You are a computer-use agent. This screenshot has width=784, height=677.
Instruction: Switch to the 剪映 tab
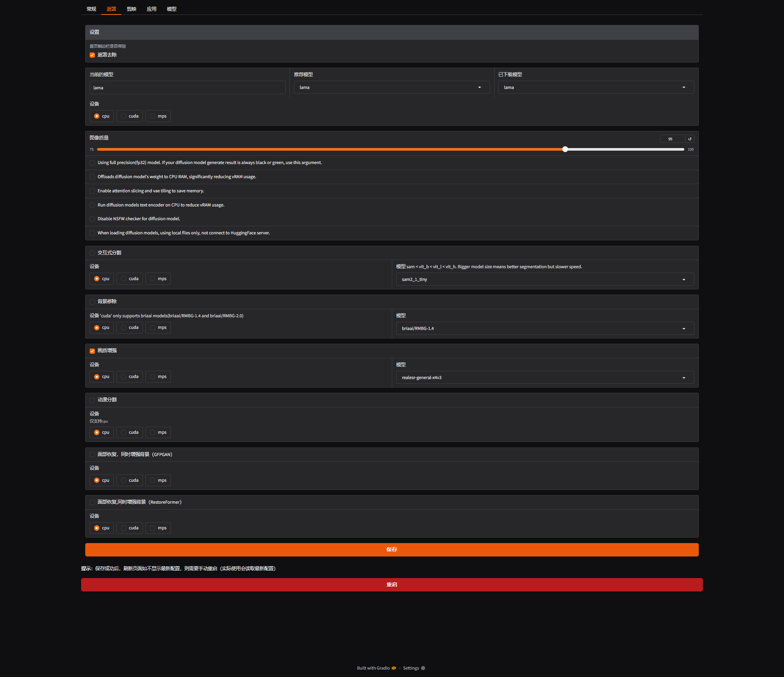click(x=131, y=9)
